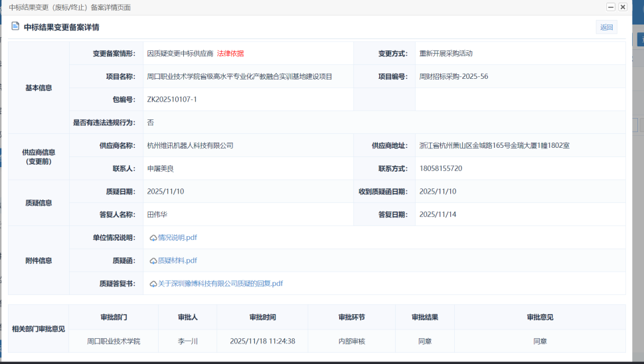Screen dimensions: 644x364
Task: Download the 情况说明.pdf attachment
Action: pos(177,237)
